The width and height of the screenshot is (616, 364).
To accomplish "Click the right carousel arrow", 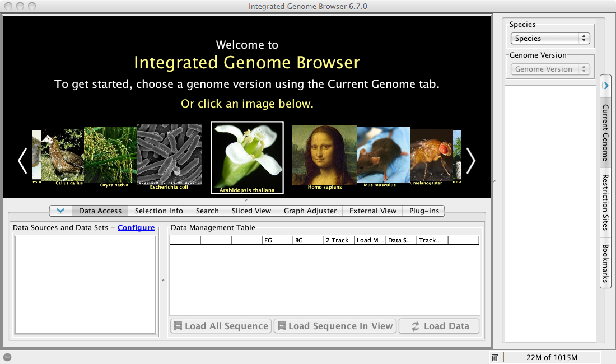I will click(x=470, y=161).
